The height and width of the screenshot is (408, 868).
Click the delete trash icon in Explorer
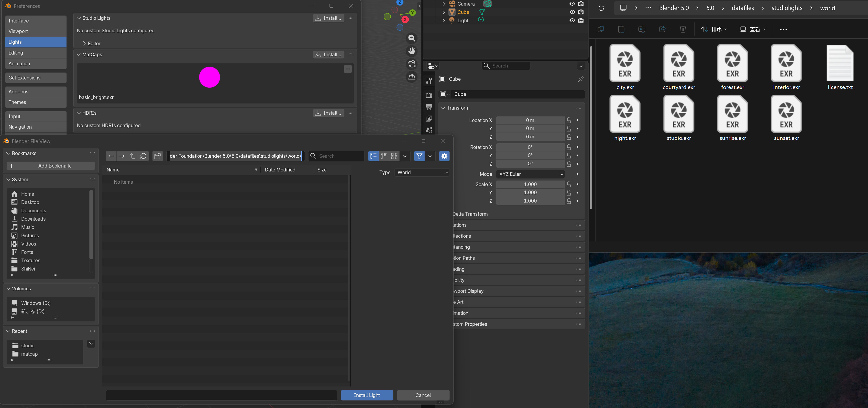click(683, 29)
